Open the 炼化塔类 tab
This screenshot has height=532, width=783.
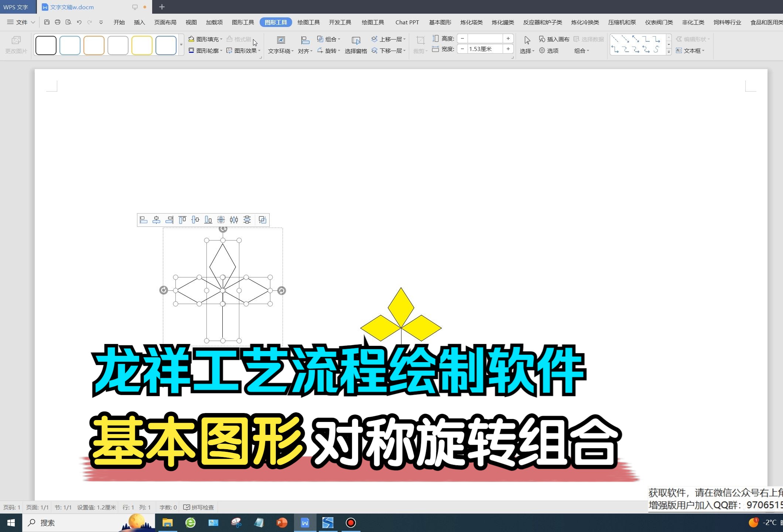[x=472, y=22]
